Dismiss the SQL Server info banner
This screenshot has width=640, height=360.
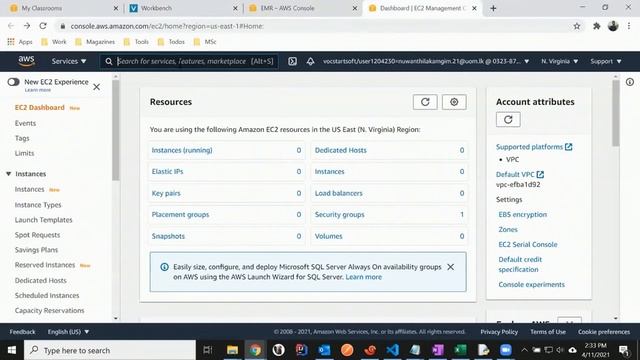pyautogui.click(x=451, y=267)
